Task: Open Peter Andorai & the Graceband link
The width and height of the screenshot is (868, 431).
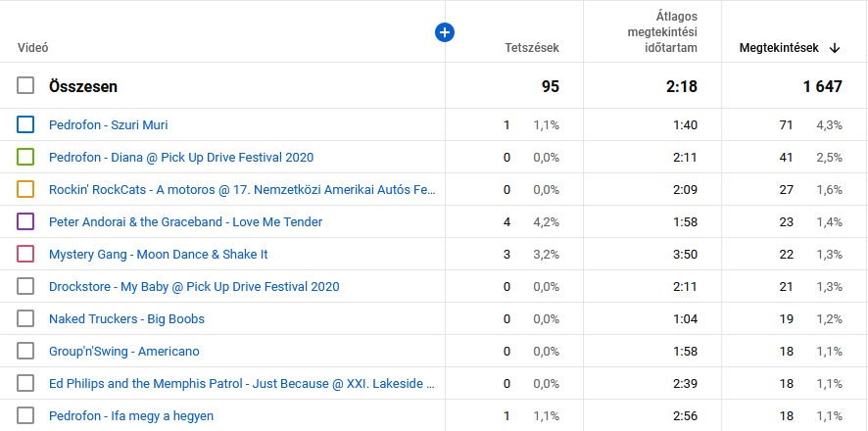Action: tap(185, 222)
